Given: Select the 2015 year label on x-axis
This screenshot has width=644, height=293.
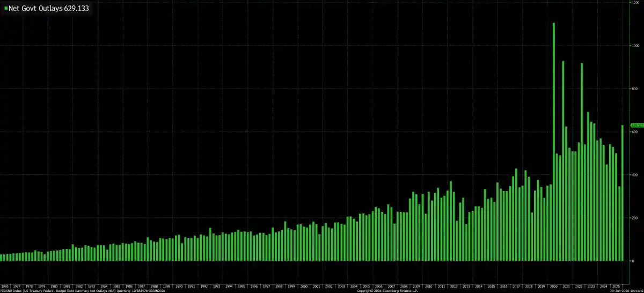Looking at the screenshot, I should [491, 287].
